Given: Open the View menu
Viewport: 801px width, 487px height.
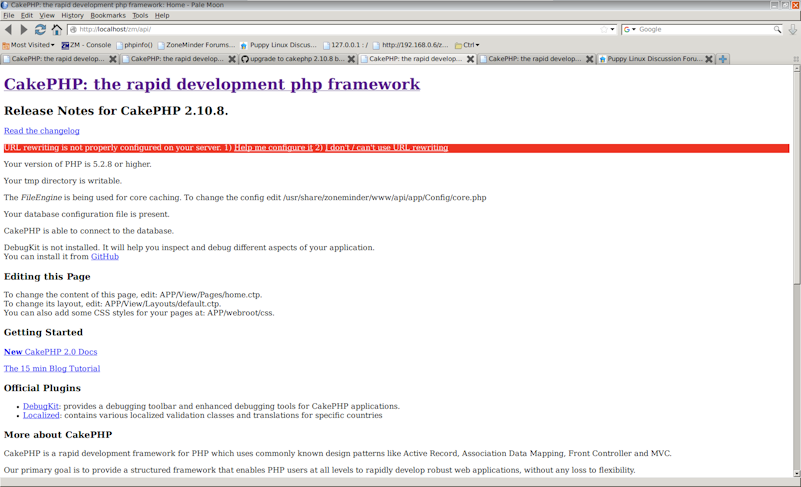Looking at the screenshot, I should pyautogui.click(x=47, y=15).
